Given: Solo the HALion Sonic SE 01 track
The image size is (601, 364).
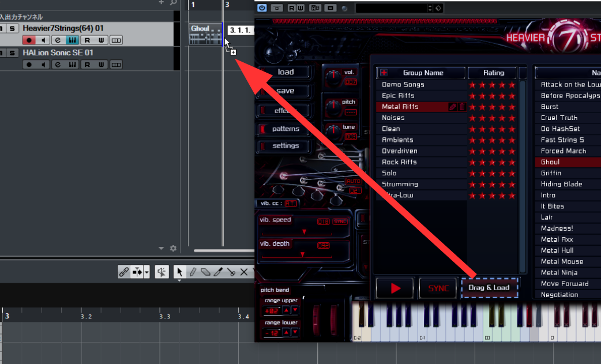Looking at the screenshot, I should tap(12, 53).
